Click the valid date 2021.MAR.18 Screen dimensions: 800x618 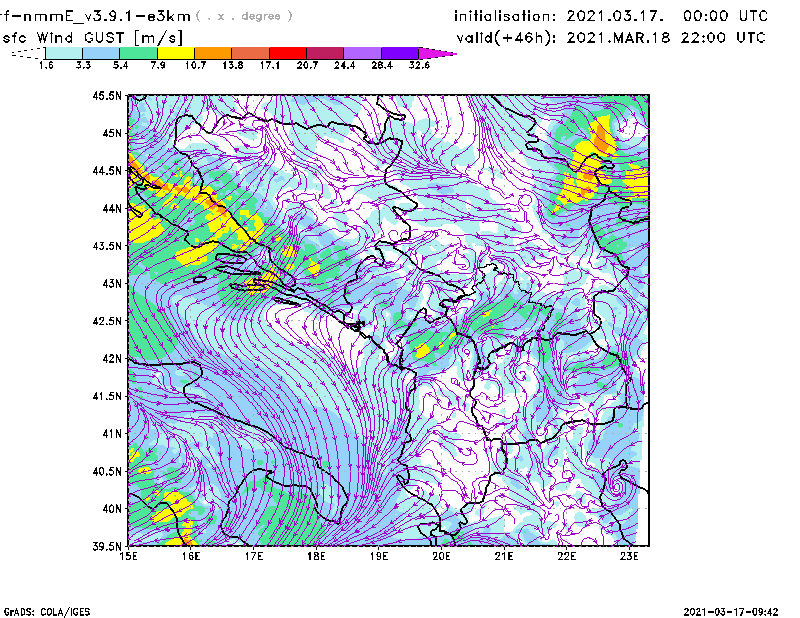618,38
